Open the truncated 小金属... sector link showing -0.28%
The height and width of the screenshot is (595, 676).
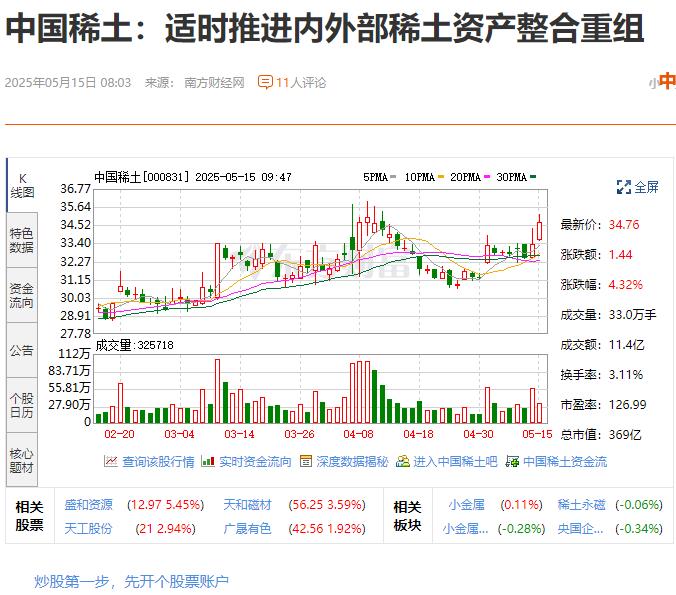tap(465, 529)
